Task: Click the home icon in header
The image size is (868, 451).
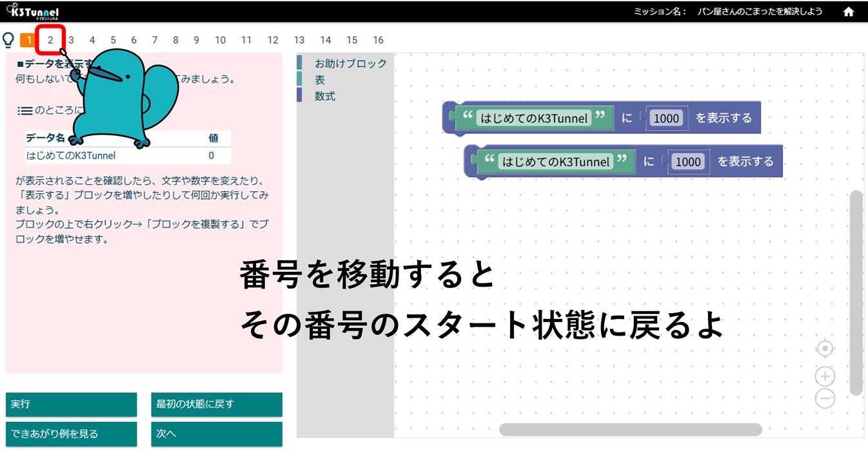Action: (849, 12)
